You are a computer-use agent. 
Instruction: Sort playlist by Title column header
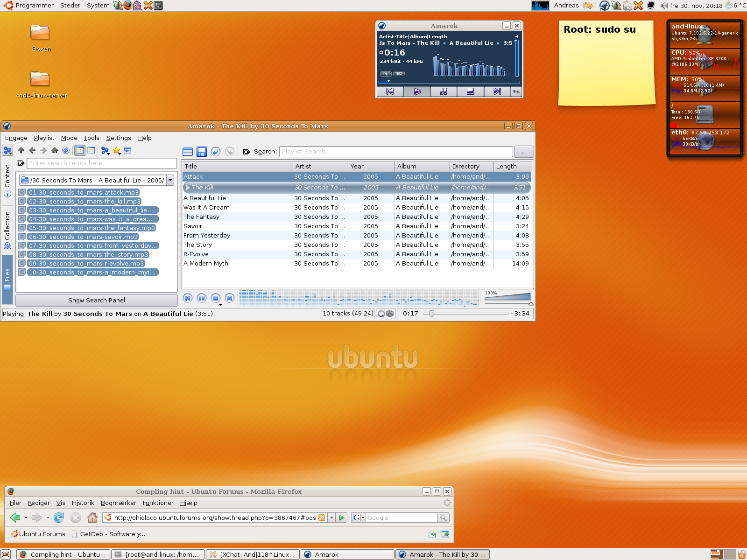[x=237, y=166]
